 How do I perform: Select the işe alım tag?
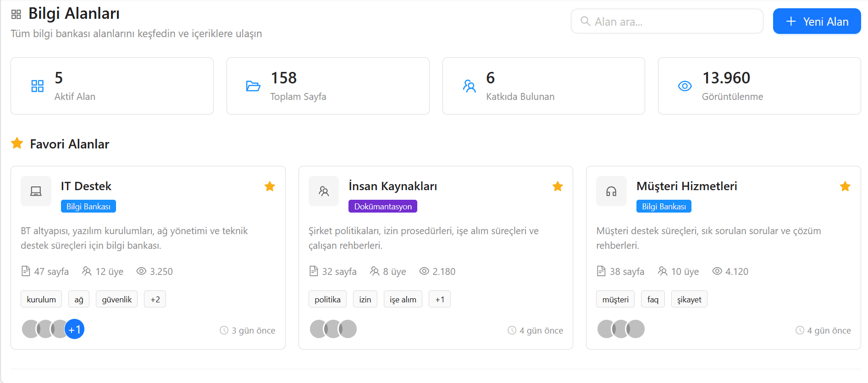(x=403, y=299)
